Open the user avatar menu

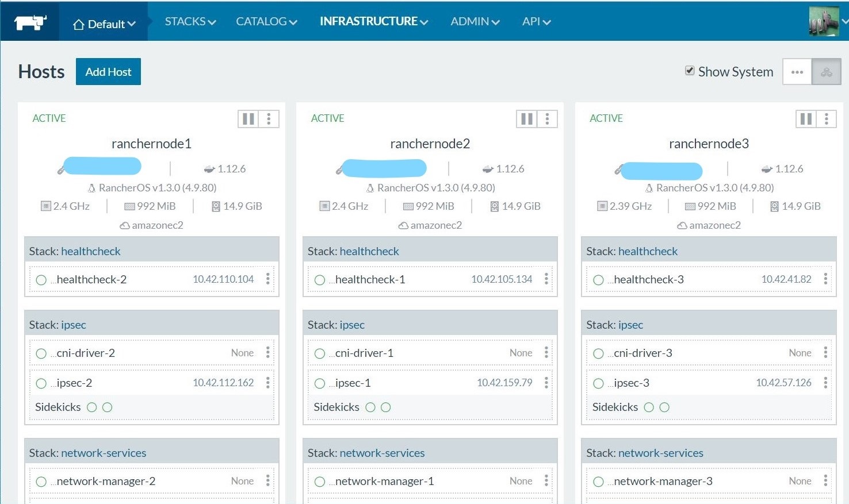pyautogui.click(x=824, y=21)
